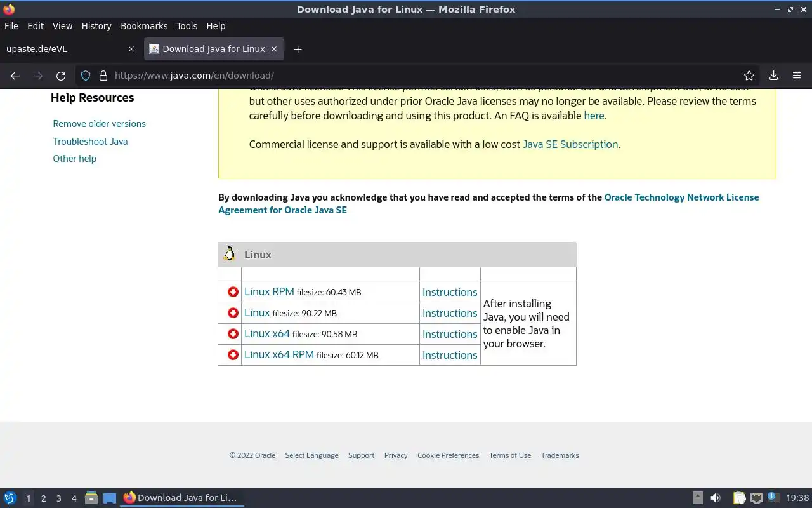Open the Troubleshoot Java link
The height and width of the screenshot is (508, 812).
coord(90,142)
